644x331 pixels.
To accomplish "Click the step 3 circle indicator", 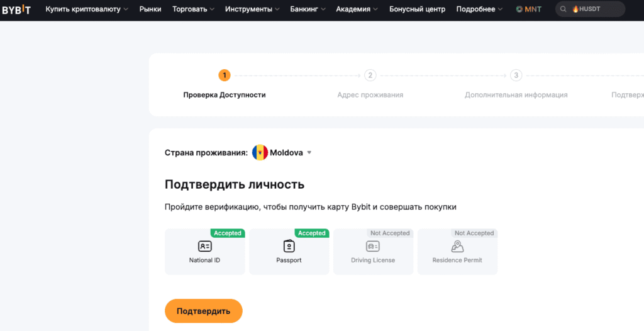I will 516,76.
